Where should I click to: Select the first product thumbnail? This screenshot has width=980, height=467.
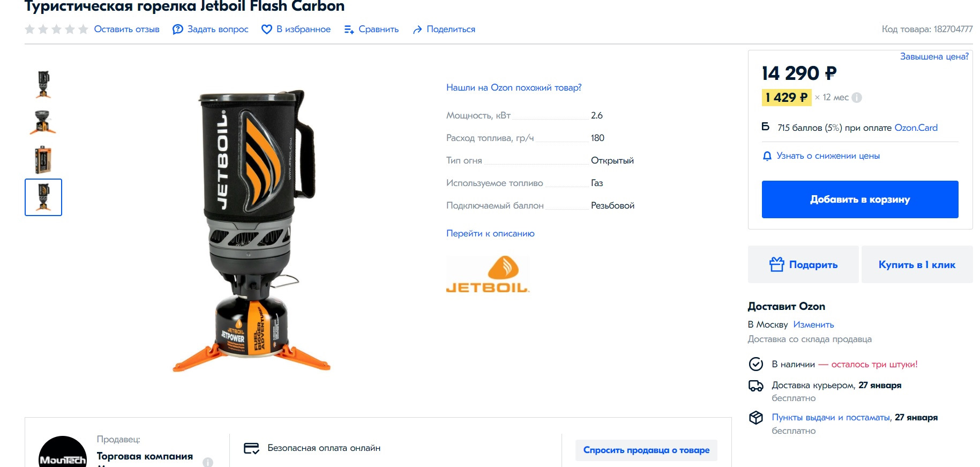43,84
